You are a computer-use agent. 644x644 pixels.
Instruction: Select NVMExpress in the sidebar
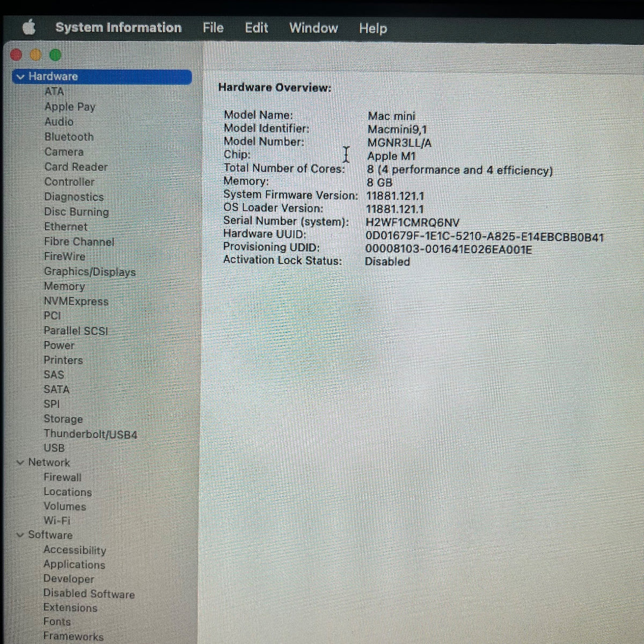pos(76,302)
